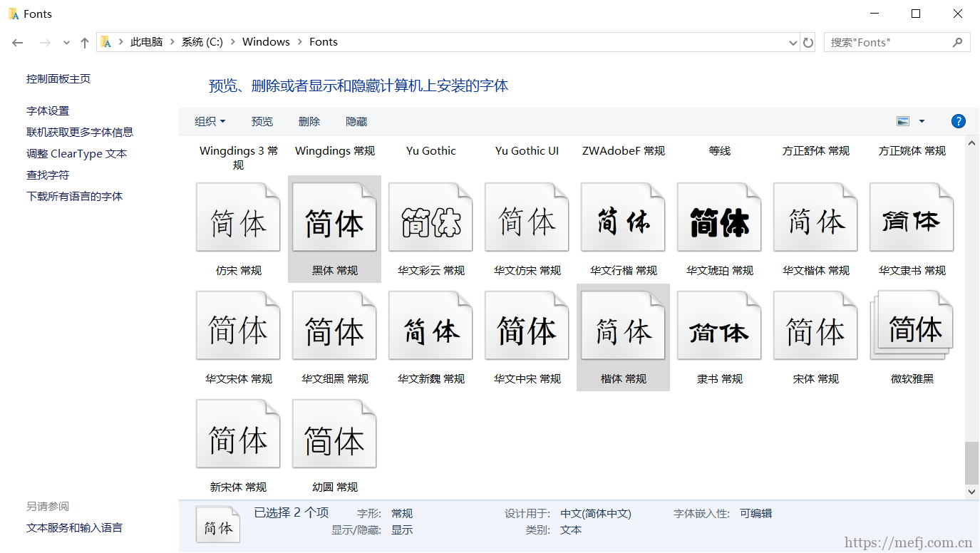Select the 华文琥珀 常规 font icon
Image resolution: width=980 pixels, height=553 pixels.
[719, 217]
